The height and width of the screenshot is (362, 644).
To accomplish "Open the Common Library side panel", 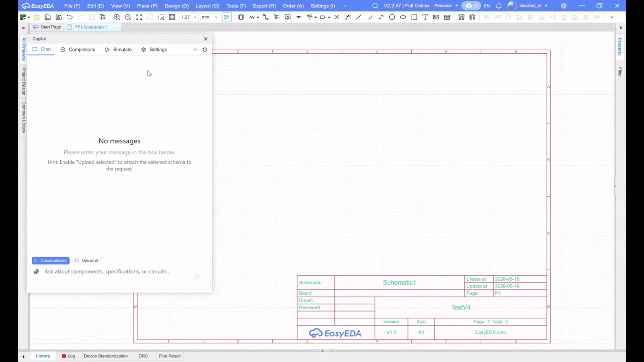I will click(24, 118).
